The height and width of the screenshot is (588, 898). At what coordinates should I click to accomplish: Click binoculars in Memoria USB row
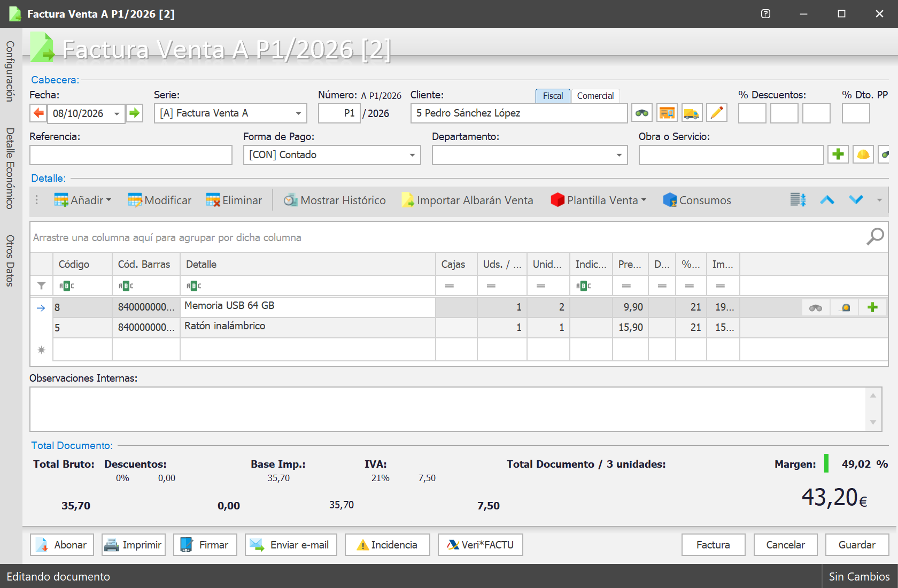pyautogui.click(x=816, y=307)
